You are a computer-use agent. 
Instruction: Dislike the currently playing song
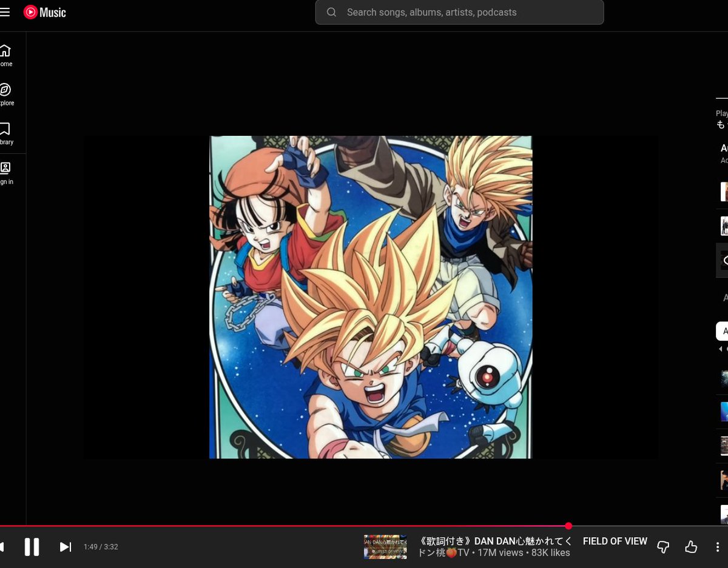click(x=662, y=547)
